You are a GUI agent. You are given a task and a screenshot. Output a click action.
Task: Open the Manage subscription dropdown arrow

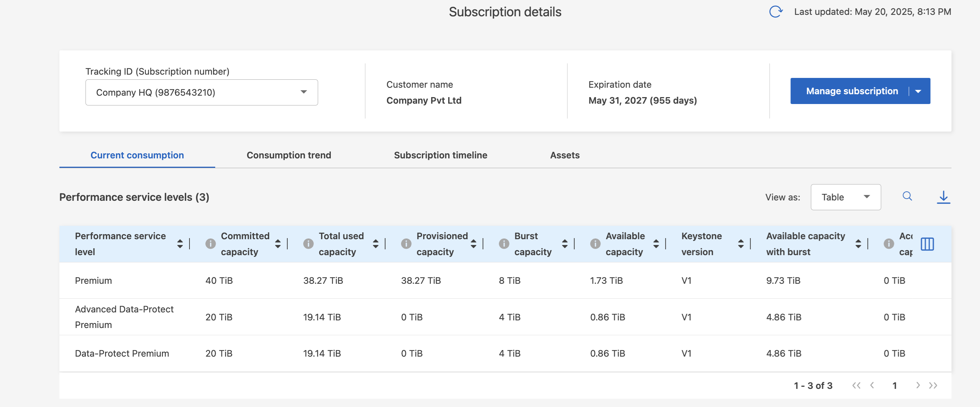918,91
